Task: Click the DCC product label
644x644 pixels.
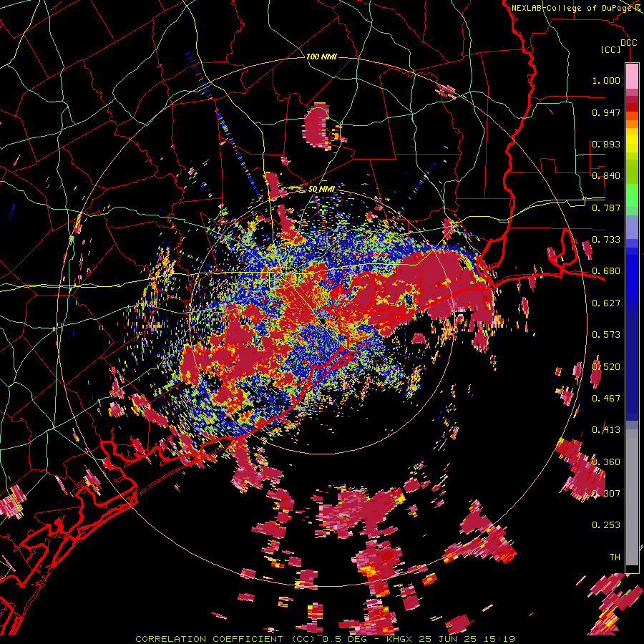Action: 628,43
